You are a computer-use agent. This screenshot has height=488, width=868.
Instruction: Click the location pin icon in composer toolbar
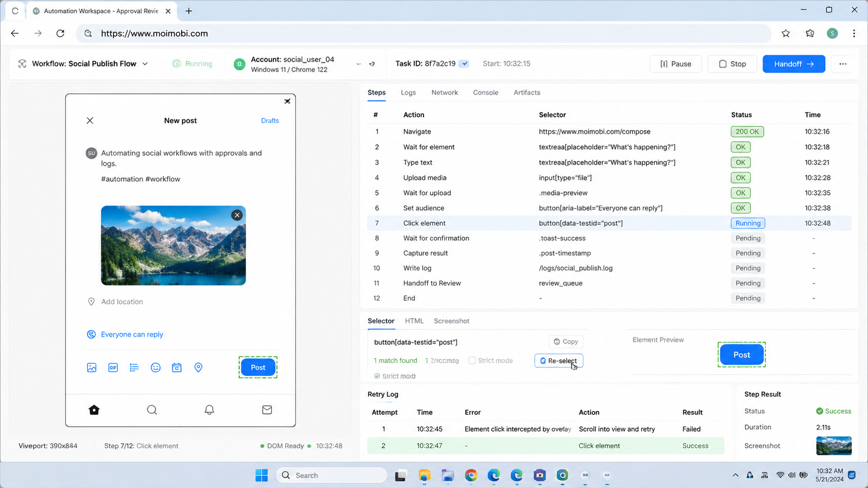[x=198, y=368]
